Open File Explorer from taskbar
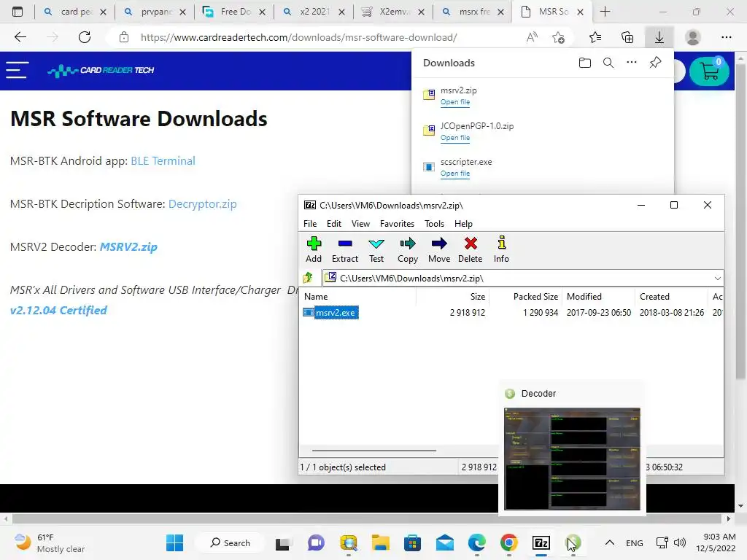 (x=381, y=542)
